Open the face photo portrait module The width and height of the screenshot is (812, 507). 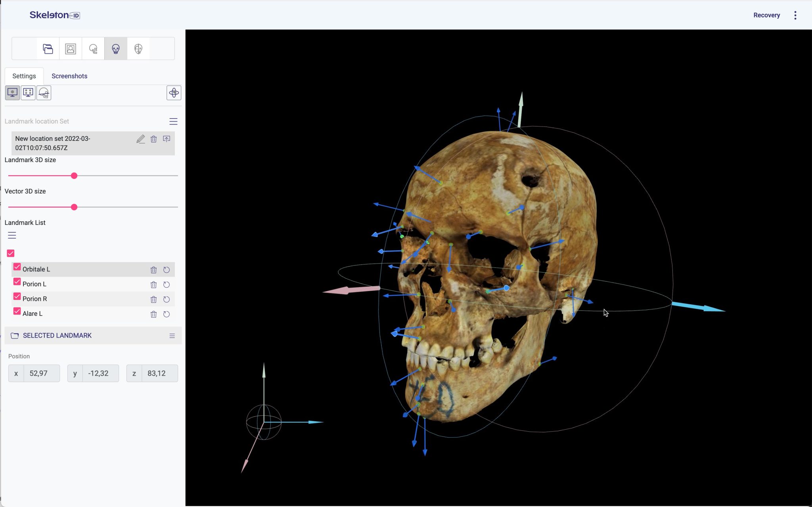[x=71, y=49]
